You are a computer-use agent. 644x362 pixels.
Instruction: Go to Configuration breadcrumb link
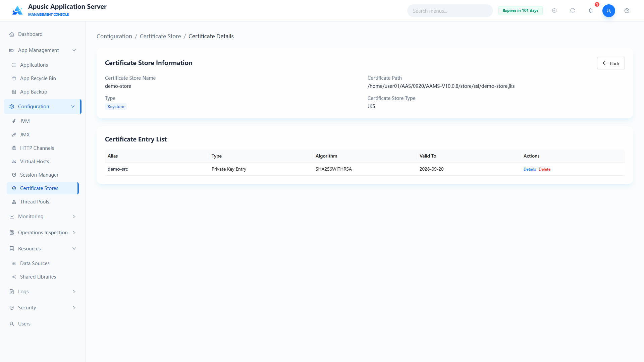(x=114, y=36)
